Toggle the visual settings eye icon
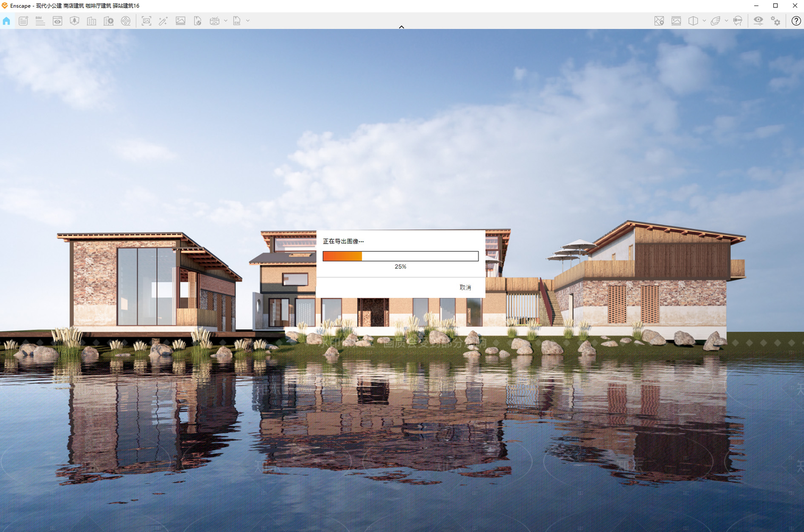Screen dimensions: 804x532 [x=758, y=21]
